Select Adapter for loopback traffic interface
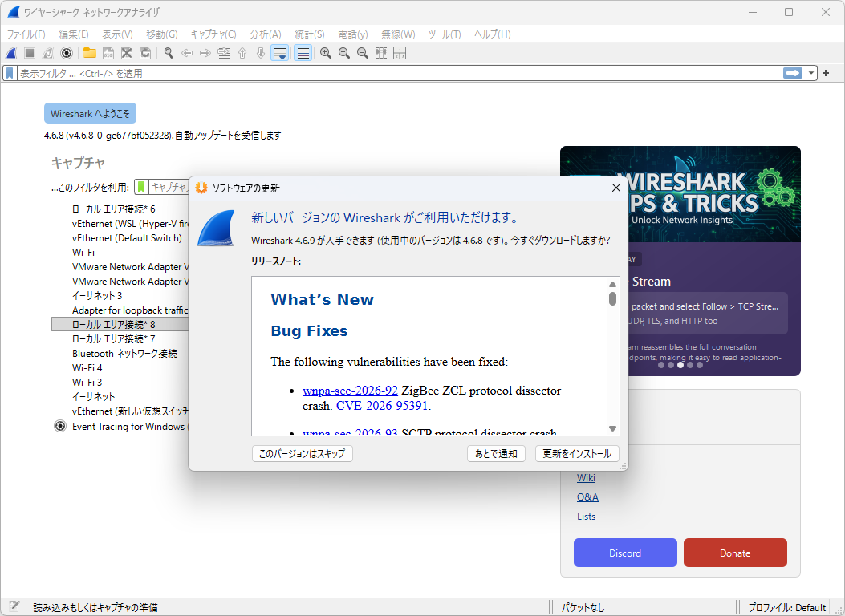The height and width of the screenshot is (616, 845). [130, 310]
